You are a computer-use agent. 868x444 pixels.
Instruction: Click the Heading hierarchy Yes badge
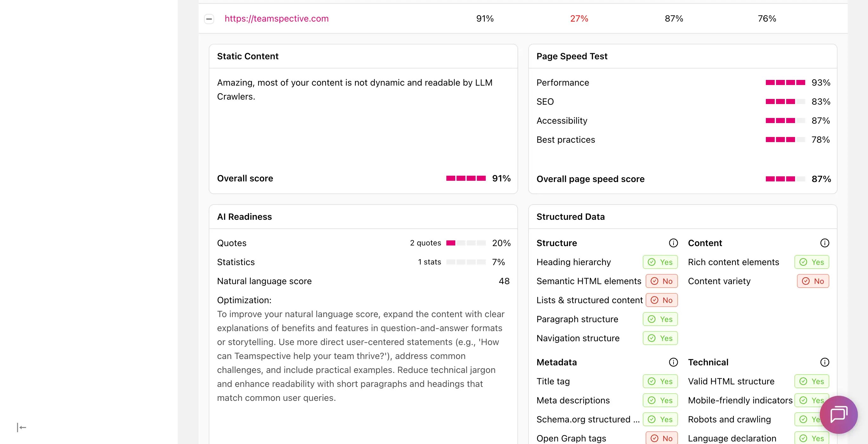[660, 262]
